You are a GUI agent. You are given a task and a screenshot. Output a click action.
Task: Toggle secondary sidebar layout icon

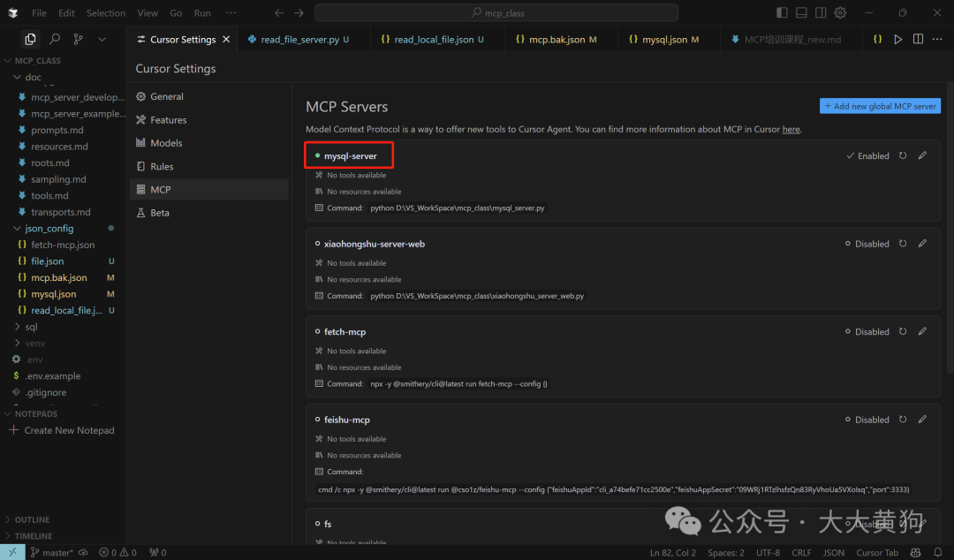pyautogui.click(x=821, y=12)
